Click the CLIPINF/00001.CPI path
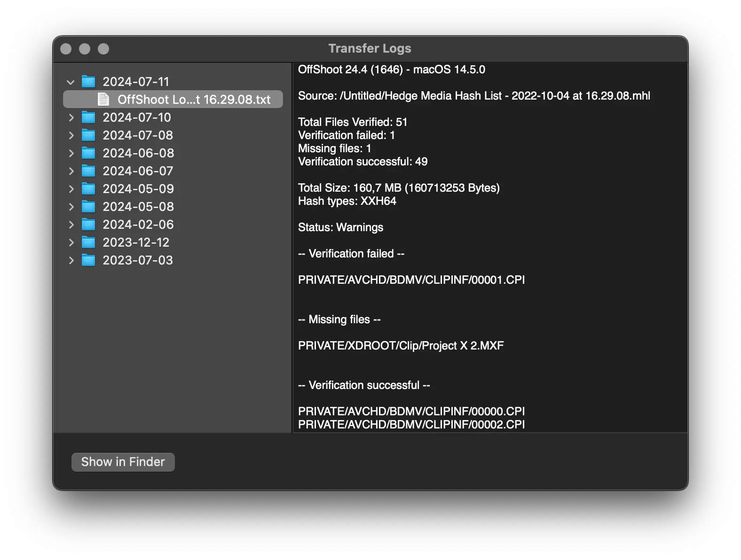Screen dimensions: 741x560 point(411,280)
